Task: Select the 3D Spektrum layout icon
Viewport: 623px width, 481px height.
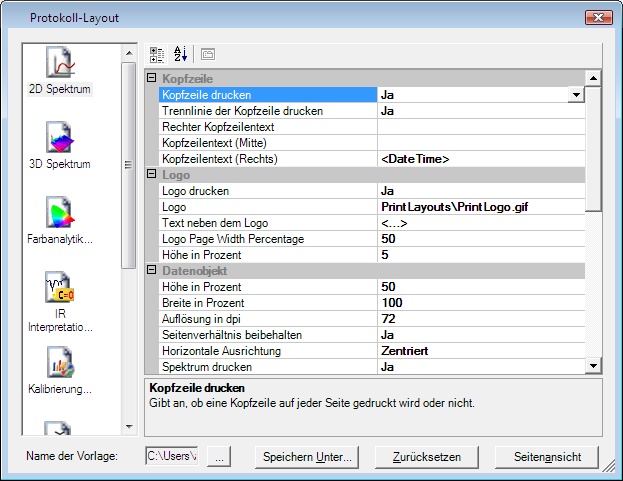Action: tap(61, 140)
